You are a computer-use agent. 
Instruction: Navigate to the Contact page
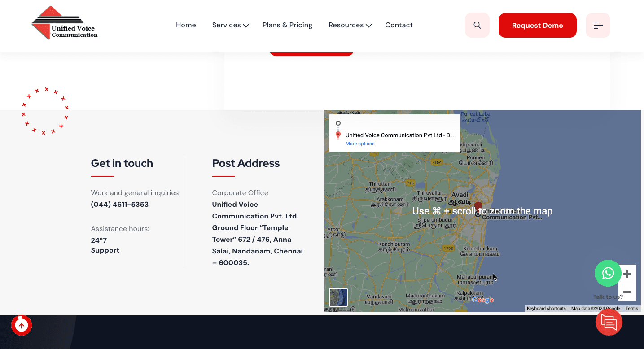[x=399, y=25]
